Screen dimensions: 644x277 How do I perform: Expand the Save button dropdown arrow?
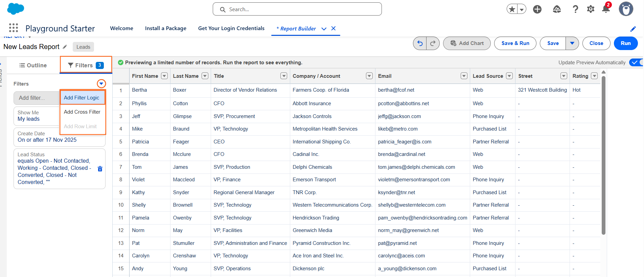pyautogui.click(x=572, y=43)
